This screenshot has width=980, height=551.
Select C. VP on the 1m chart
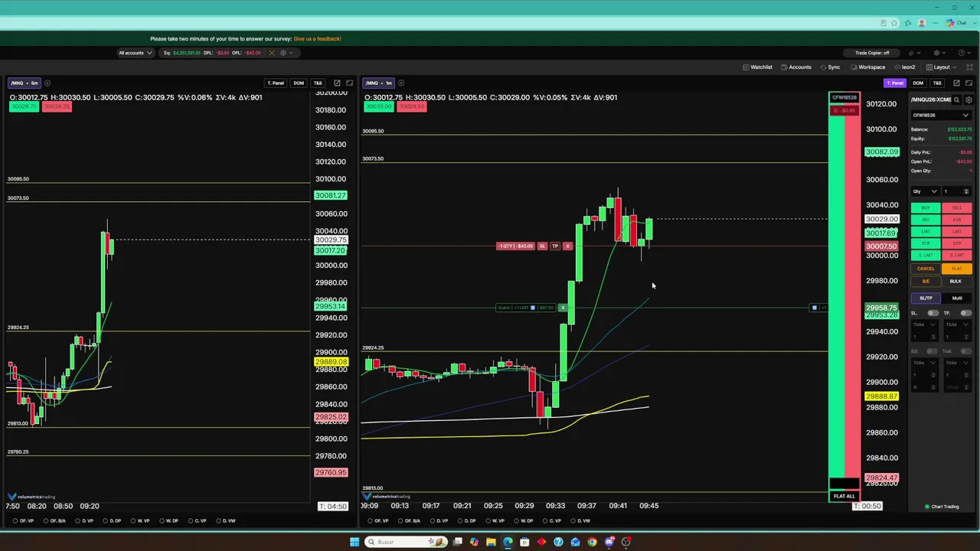[553, 520]
